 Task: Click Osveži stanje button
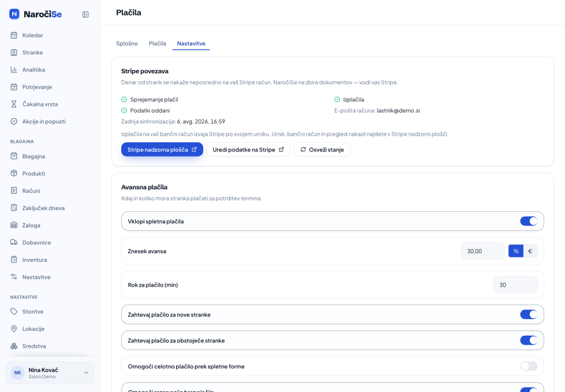click(x=322, y=149)
